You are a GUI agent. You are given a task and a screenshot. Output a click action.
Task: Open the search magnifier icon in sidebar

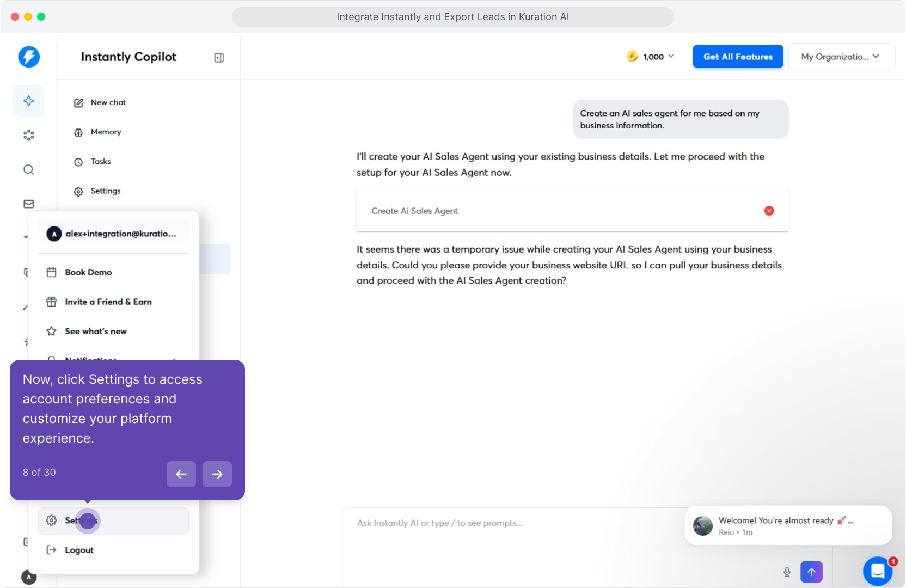[29, 169]
